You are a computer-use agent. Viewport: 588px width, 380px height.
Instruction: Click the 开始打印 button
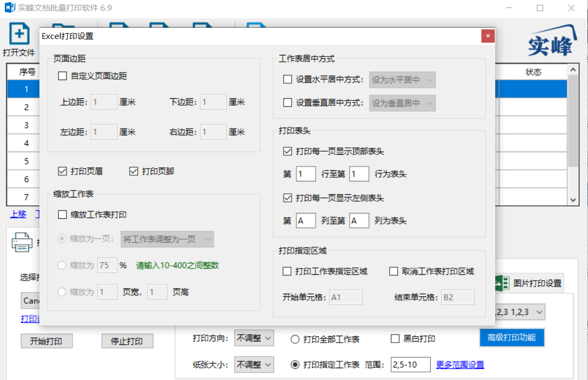click(46, 342)
